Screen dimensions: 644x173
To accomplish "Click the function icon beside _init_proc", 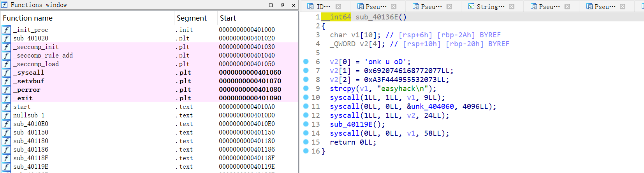I will pos(6,30).
